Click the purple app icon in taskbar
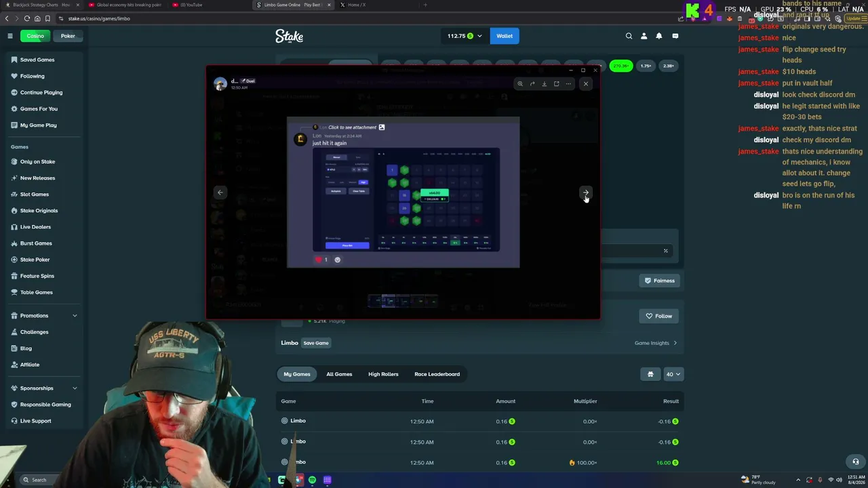 click(327, 480)
